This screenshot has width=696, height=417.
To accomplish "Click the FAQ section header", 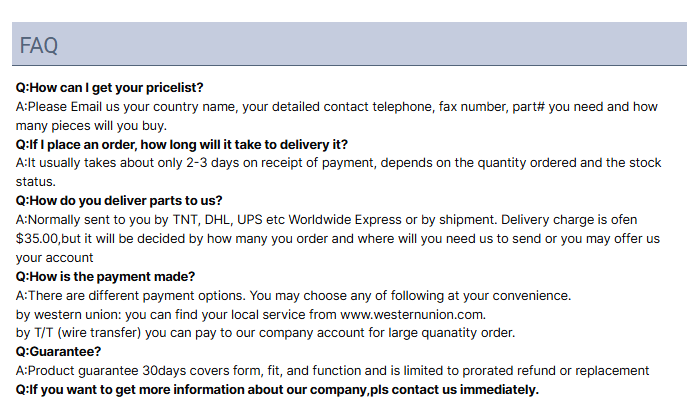I will point(349,44).
